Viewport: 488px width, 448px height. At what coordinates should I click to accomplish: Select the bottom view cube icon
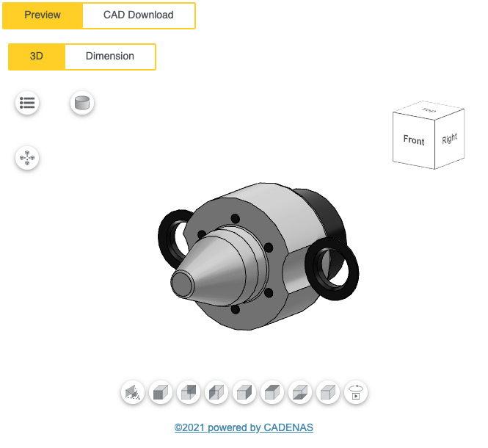(300, 392)
